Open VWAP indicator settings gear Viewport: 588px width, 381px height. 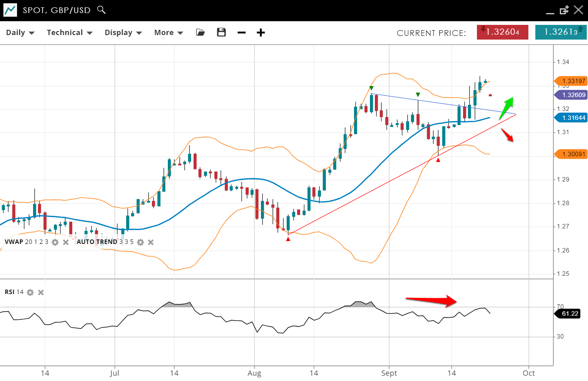click(x=55, y=242)
